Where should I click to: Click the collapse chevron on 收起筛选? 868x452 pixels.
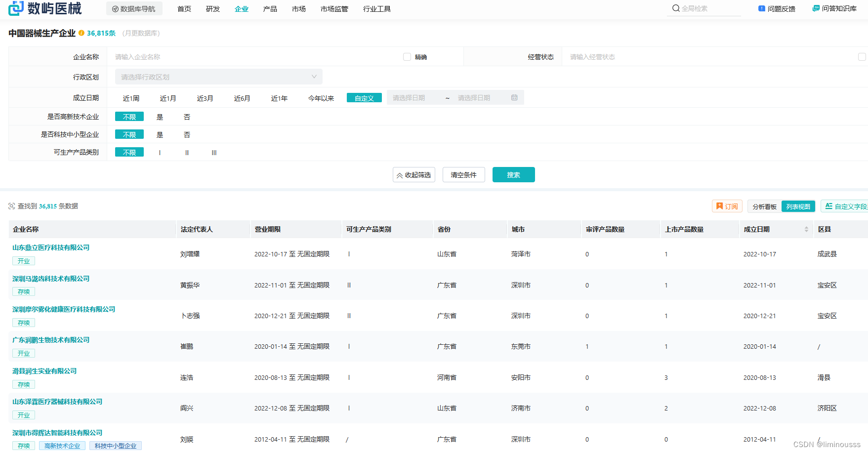pyautogui.click(x=400, y=175)
